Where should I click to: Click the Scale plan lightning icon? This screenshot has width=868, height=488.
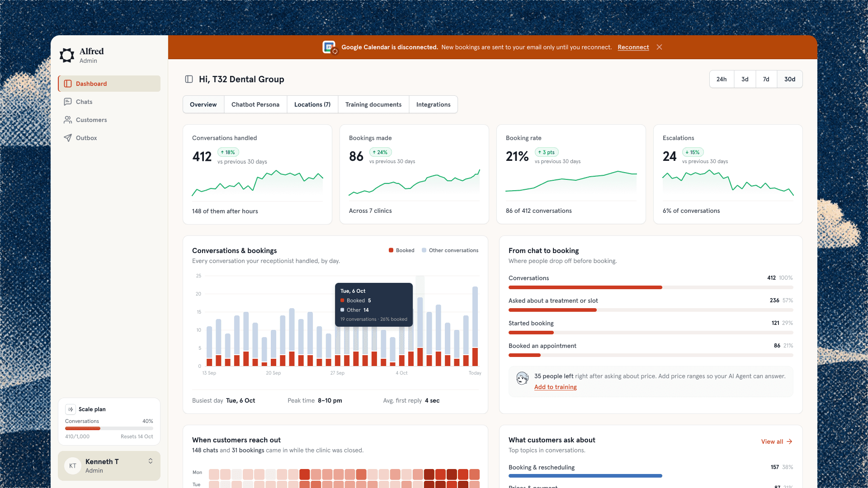pos(71,409)
